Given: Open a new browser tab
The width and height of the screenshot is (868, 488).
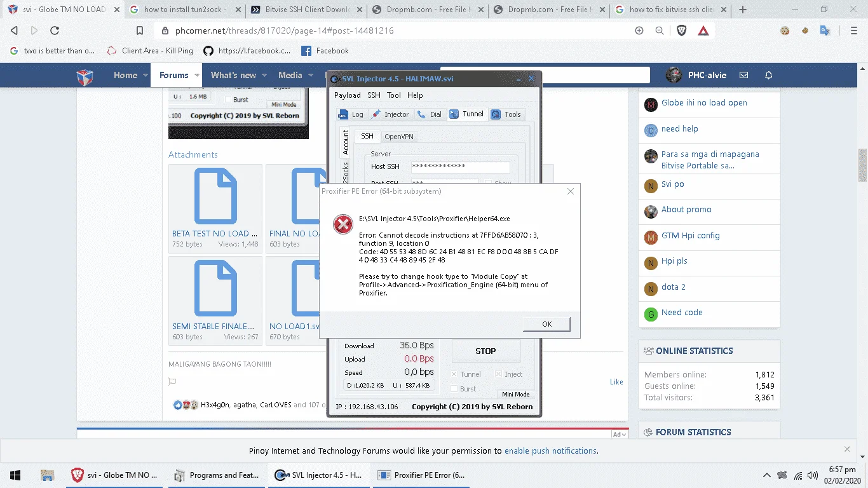Looking at the screenshot, I should click(x=743, y=10).
